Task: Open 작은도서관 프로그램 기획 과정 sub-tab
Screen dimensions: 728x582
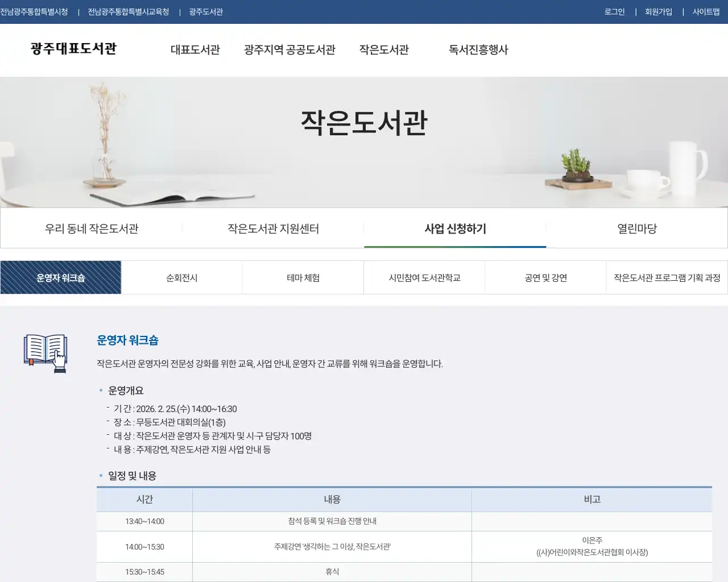Action: 667,277
